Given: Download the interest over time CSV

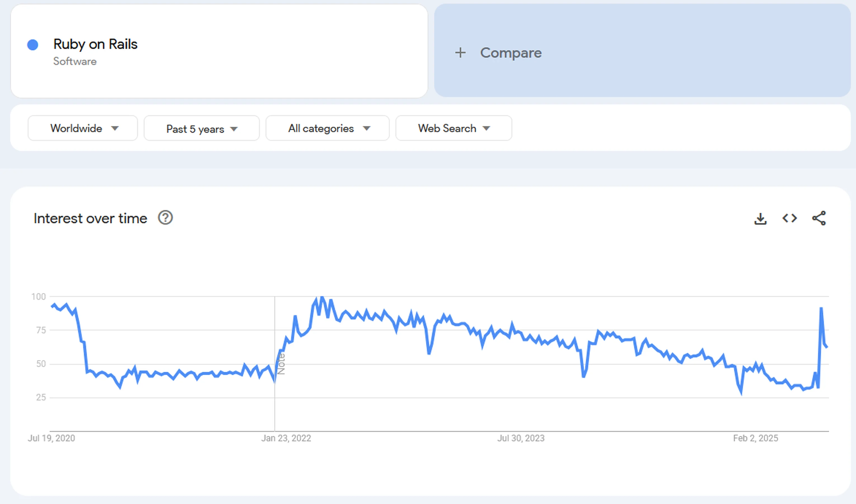Looking at the screenshot, I should click(760, 218).
